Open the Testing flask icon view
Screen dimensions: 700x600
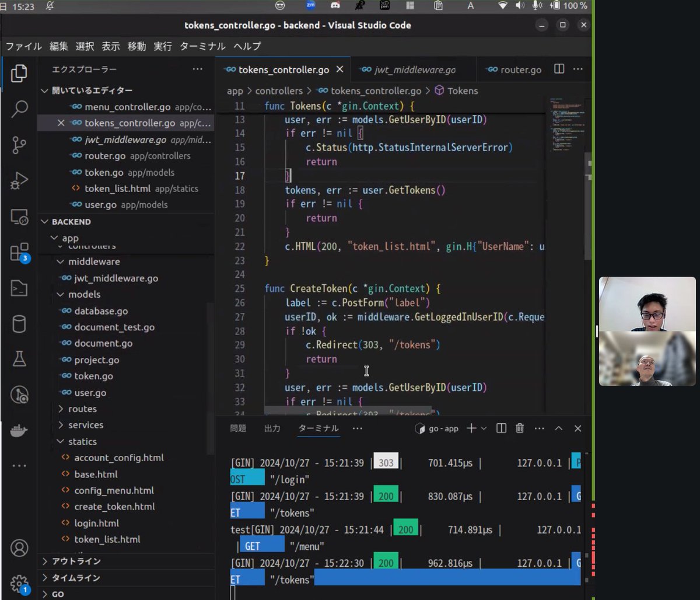[x=19, y=360]
